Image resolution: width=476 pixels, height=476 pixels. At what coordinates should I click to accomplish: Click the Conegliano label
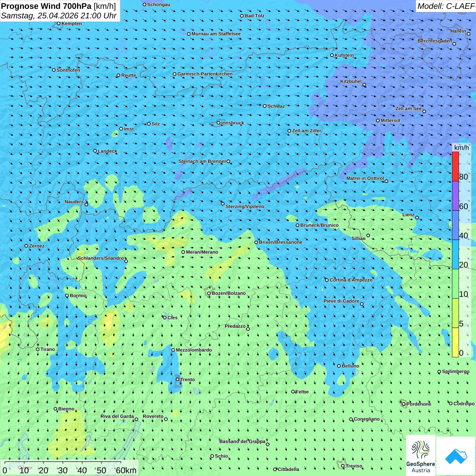click(367, 419)
